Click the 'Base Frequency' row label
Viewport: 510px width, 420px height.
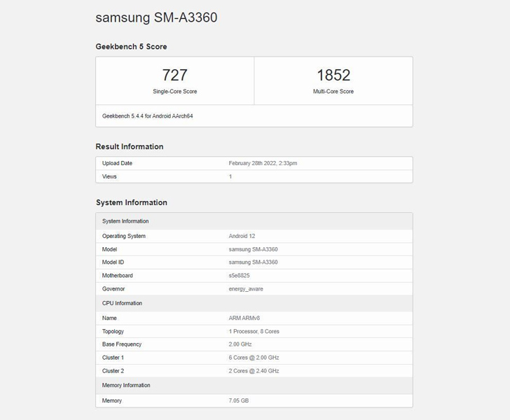click(x=122, y=344)
